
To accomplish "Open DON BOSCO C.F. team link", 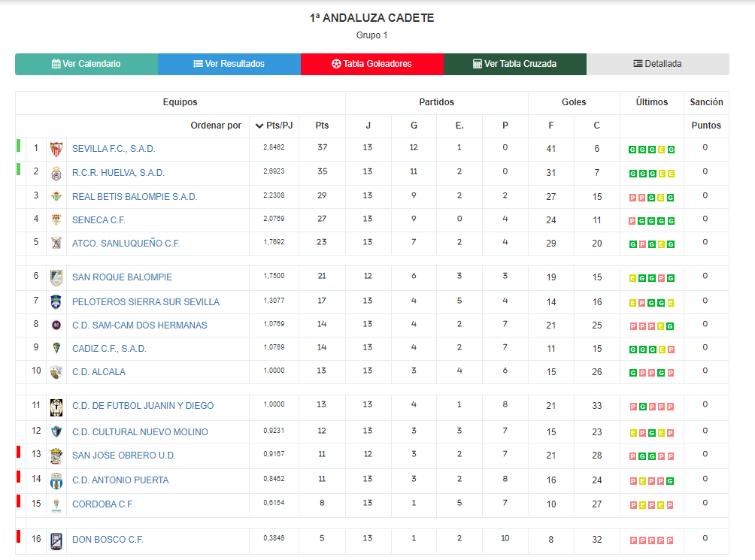I will (x=108, y=540).
